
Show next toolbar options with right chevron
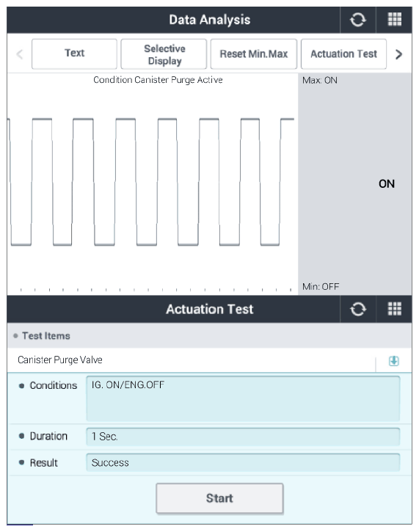coord(399,54)
